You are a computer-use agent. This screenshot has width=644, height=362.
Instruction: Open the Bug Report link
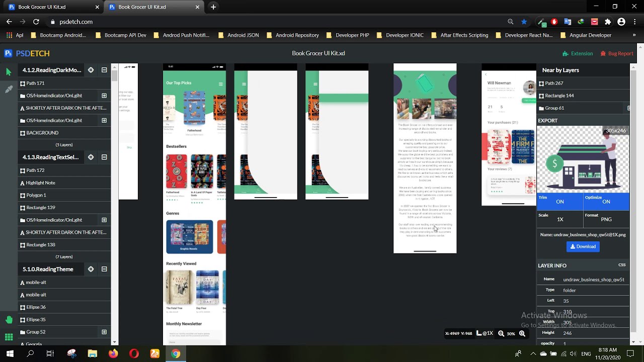pyautogui.click(x=617, y=53)
